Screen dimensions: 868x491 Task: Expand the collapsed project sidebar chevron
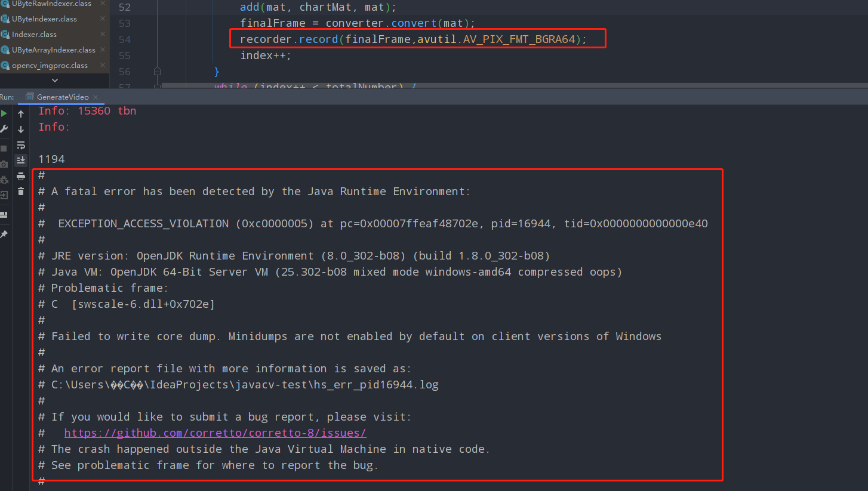click(55, 80)
